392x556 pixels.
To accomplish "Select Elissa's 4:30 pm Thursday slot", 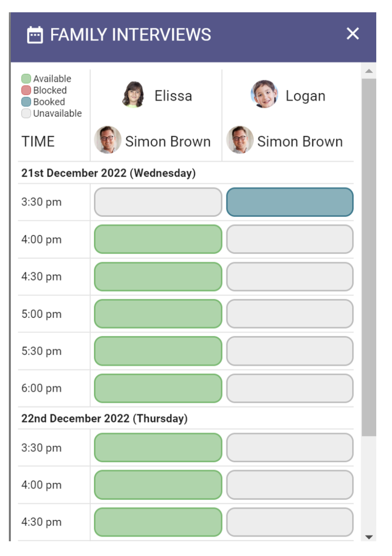I will pyautogui.click(x=158, y=522).
